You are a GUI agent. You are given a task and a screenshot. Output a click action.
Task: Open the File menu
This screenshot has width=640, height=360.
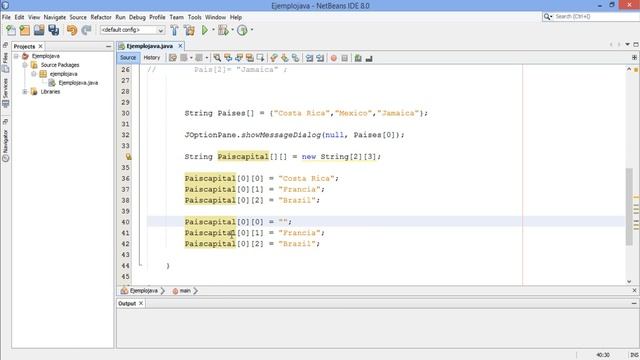click(x=6, y=17)
